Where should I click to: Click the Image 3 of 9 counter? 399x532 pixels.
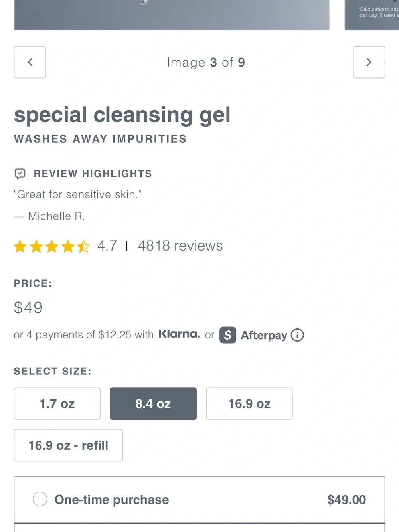(x=206, y=62)
